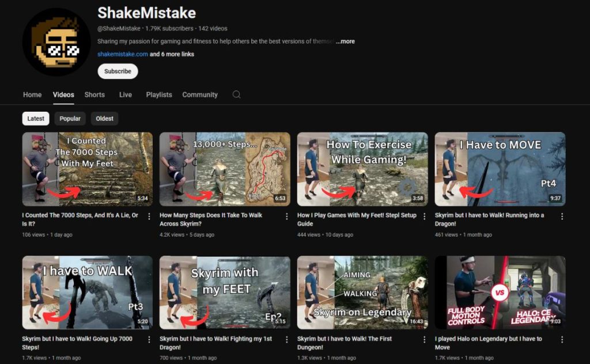This screenshot has height=364, width=590.
Task: Open the Community tab
Action: point(200,95)
